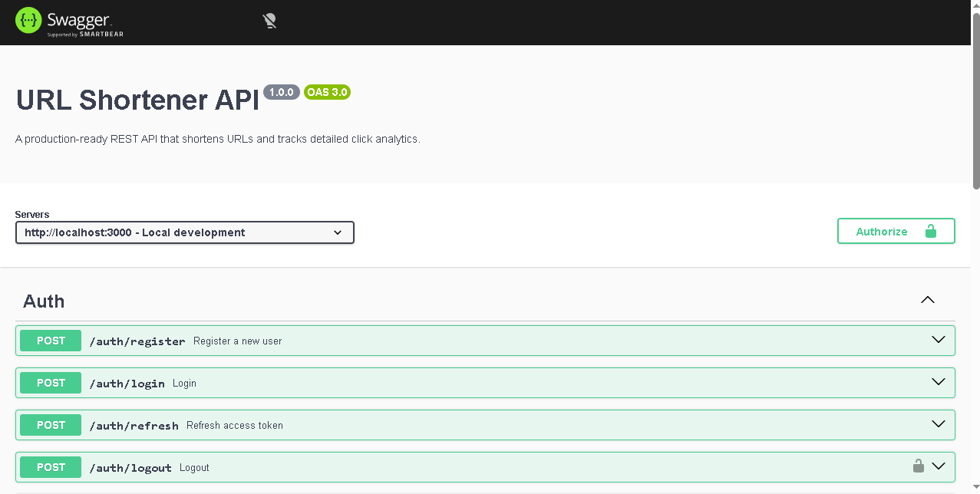Click the 1.0.0 version badge

(282, 92)
